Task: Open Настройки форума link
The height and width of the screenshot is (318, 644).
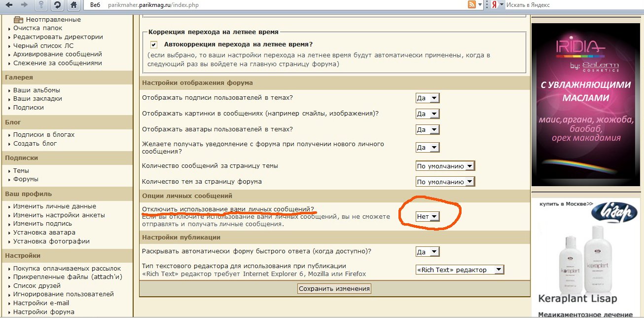Action: (44, 312)
